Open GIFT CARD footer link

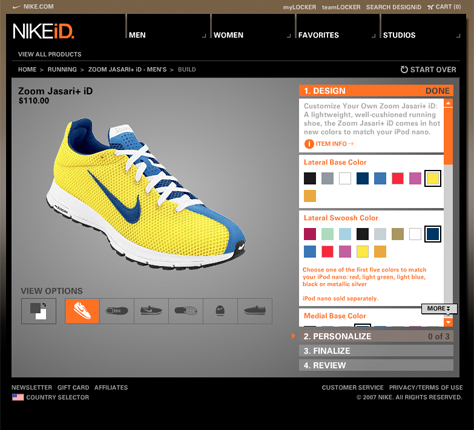(x=73, y=387)
